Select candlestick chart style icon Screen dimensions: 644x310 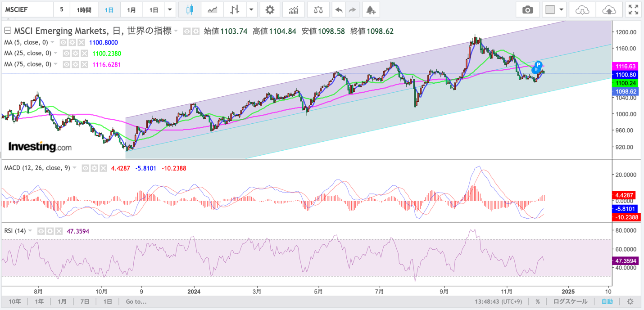190,10
